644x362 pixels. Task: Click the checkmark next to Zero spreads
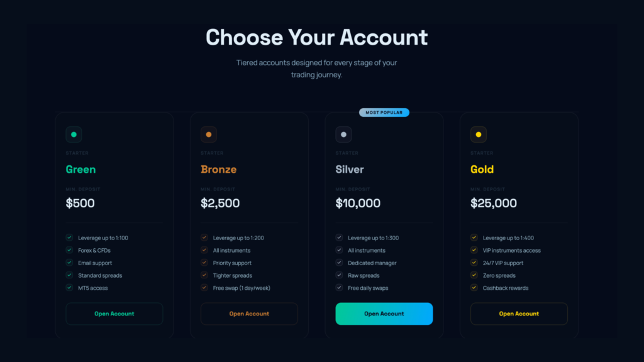474,275
